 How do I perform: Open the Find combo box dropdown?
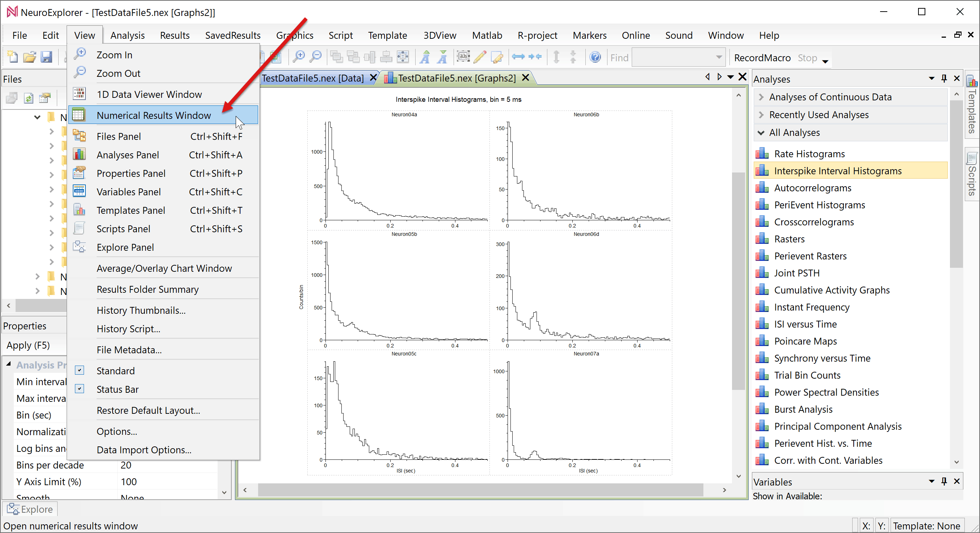click(x=719, y=58)
